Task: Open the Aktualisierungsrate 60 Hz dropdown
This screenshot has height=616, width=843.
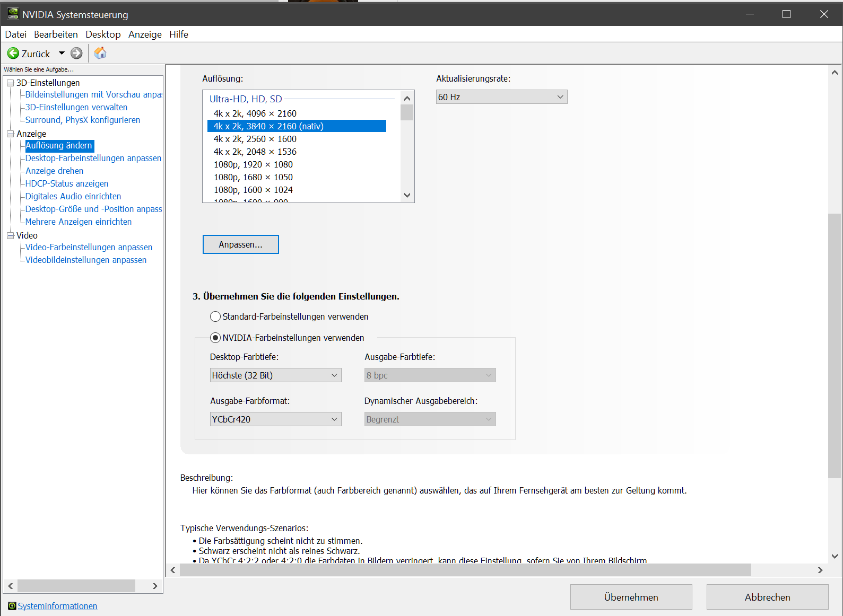Action: [501, 97]
